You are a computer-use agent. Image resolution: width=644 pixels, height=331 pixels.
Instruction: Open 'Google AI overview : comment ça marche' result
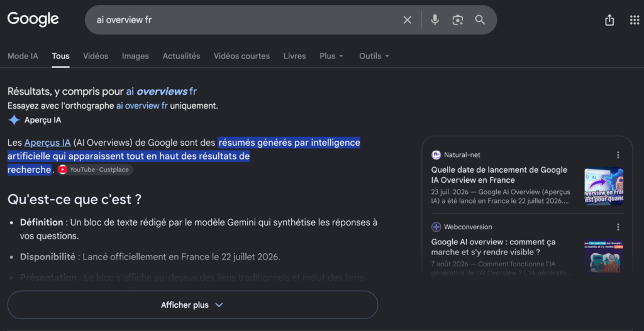click(x=493, y=247)
